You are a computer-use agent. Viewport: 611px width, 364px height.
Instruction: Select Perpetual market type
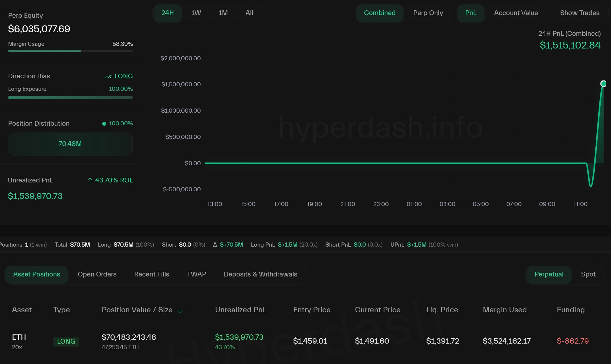pos(549,274)
